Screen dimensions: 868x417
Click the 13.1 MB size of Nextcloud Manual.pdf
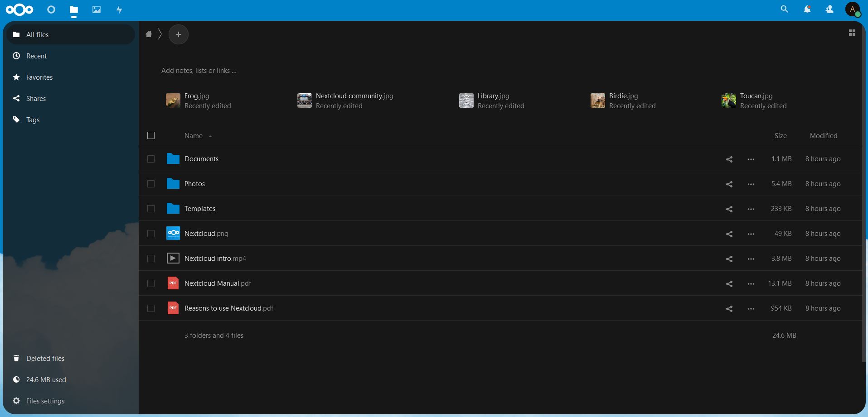(780, 283)
